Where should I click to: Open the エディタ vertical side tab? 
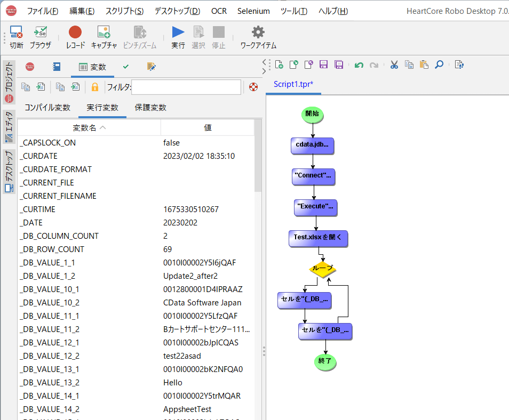click(9, 127)
